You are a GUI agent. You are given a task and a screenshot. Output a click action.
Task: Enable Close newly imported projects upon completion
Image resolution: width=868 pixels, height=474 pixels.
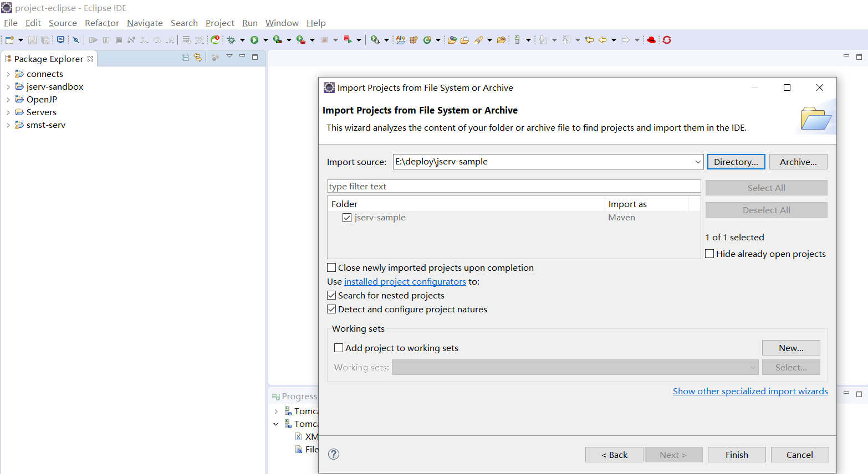pos(331,267)
